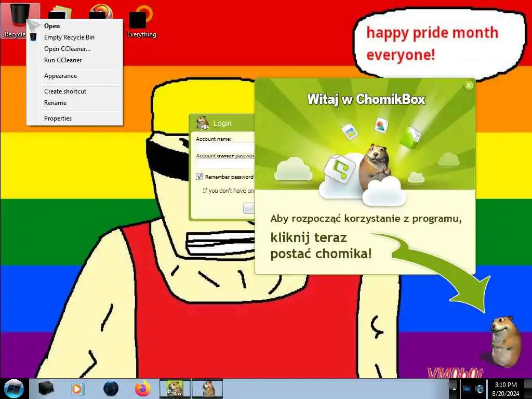Open the taskbar clock showing 3:10 PM

click(506, 389)
